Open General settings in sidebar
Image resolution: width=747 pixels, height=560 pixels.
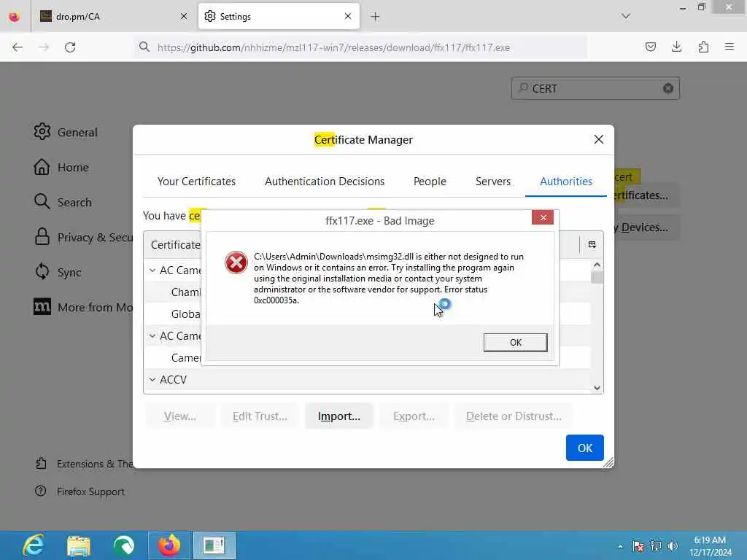click(66, 132)
